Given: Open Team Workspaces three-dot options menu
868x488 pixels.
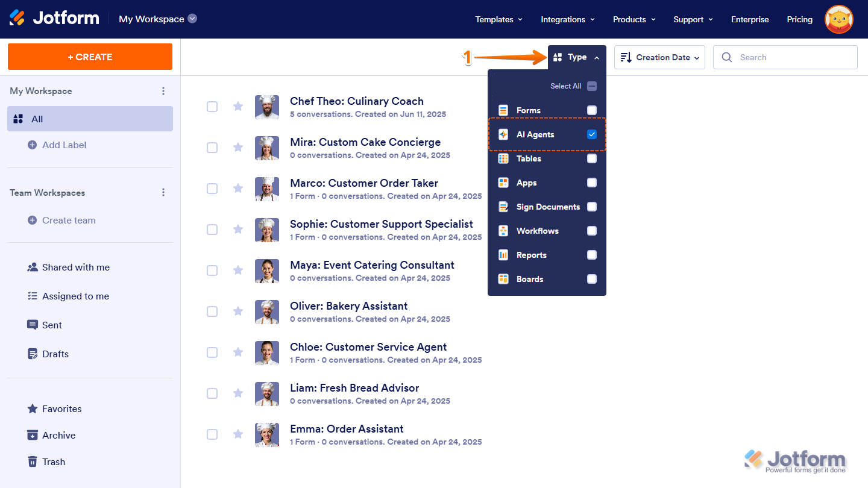Looking at the screenshot, I should 163,193.
